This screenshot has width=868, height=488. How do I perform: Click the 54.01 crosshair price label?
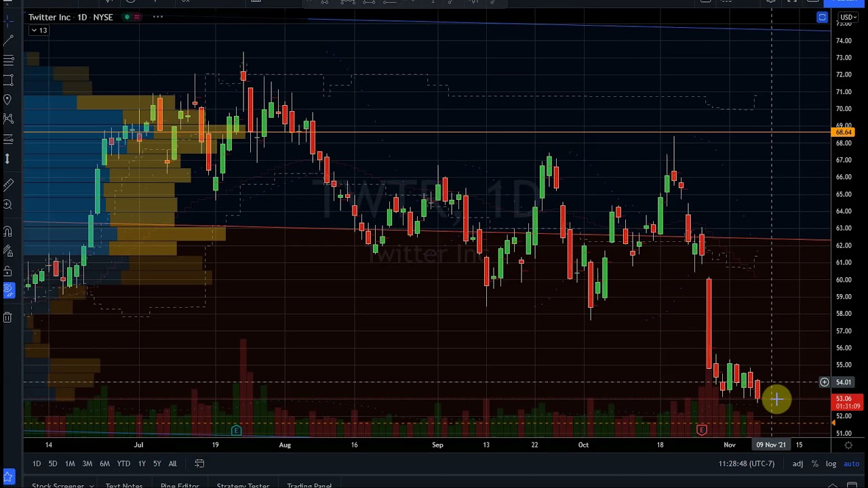pos(844,382)
